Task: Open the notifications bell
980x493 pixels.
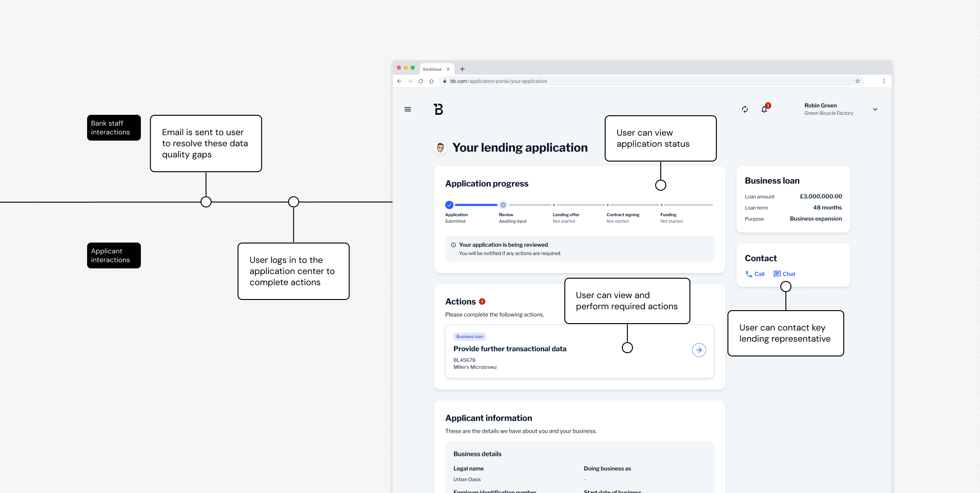Action: 765,109
